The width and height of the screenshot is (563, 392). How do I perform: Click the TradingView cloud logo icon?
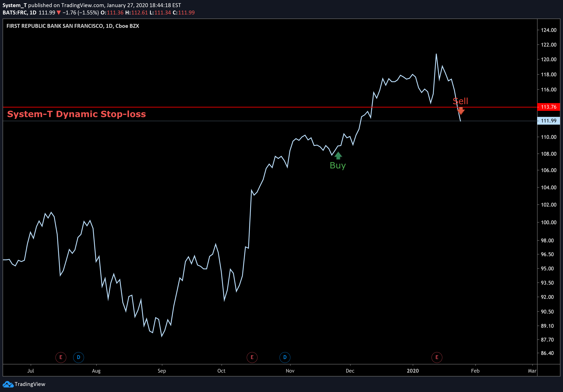[x=8, y=384]
